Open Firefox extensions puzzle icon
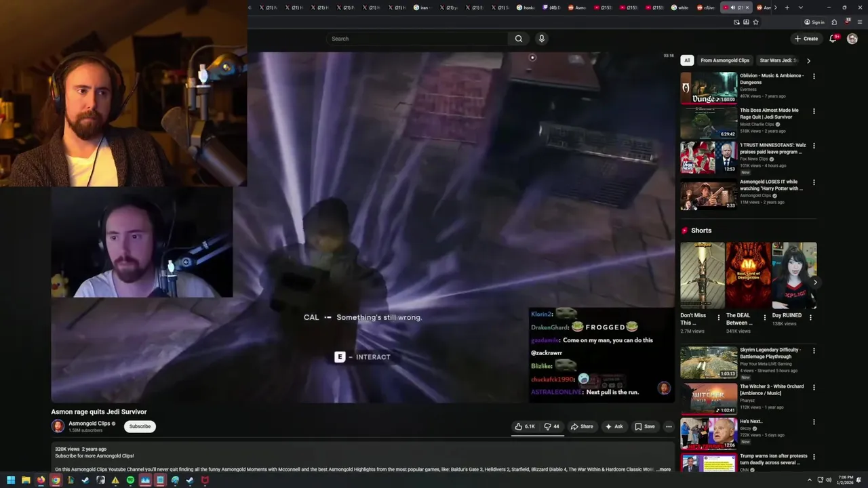The width and height of the screenshot is (868, 488). [x=834, y=22]
